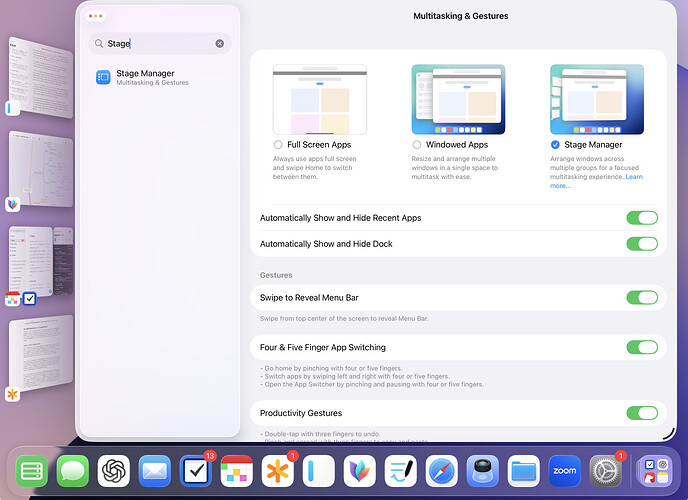688x500 pixels.
Task: Open the colorful calendar app in the Dock
Action: 237,471
